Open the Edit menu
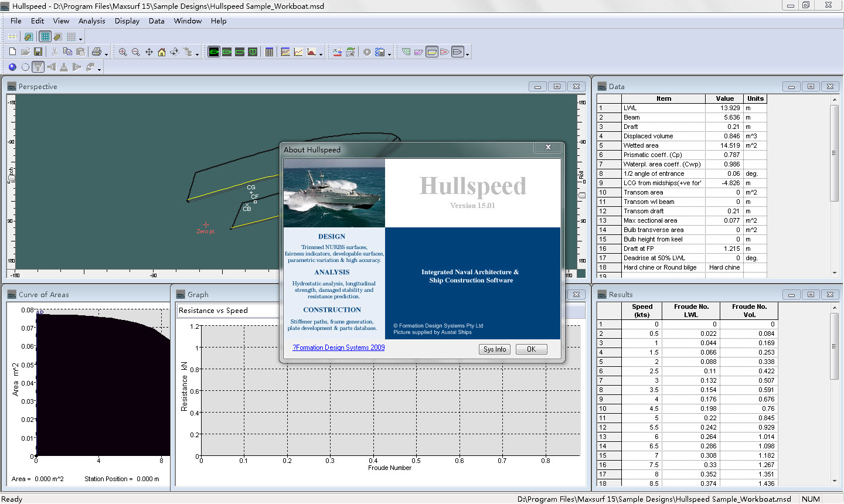Image resolution: width=844 pixels, height=504 pixels. (x=38, y=21)
